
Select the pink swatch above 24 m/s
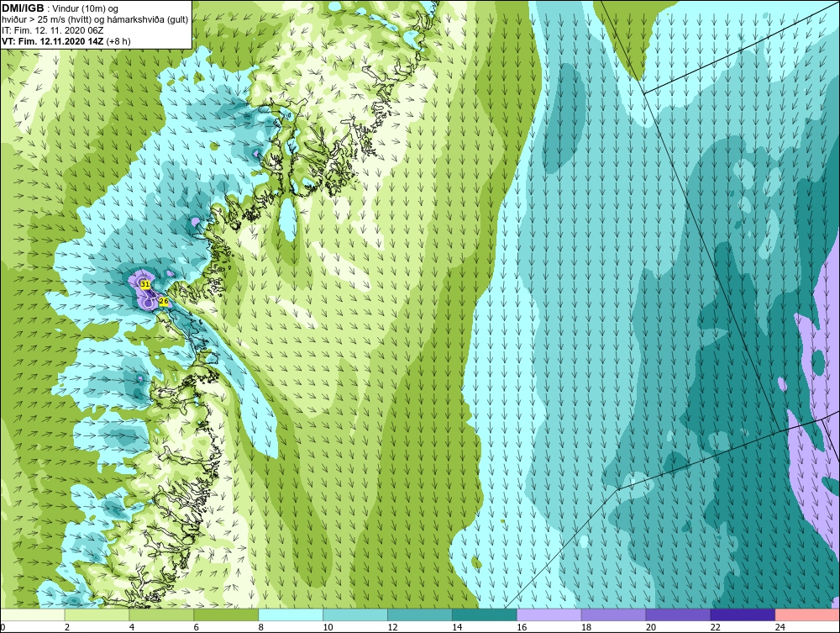(807, 615)
